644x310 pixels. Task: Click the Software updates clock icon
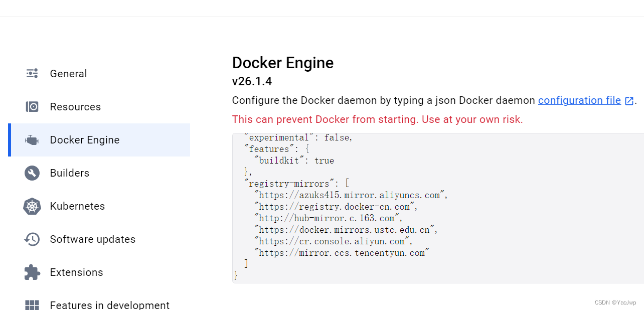click(x=32, y=239)
